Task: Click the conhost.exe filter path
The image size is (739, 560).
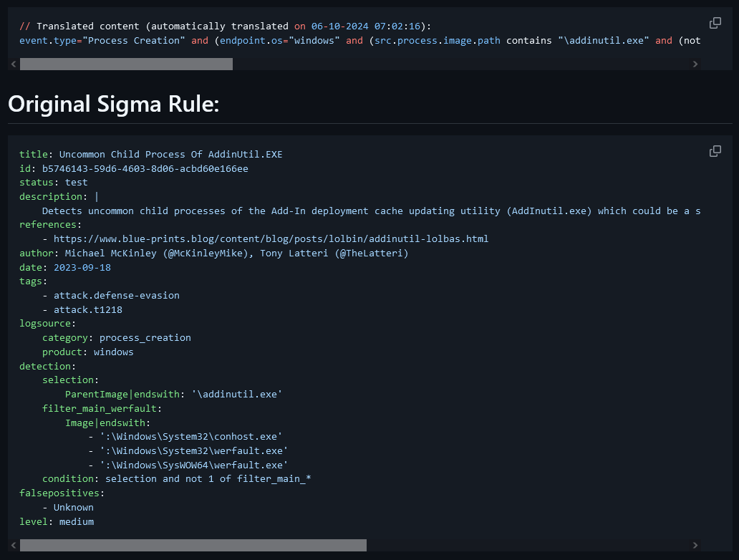Action: (190, 436)
